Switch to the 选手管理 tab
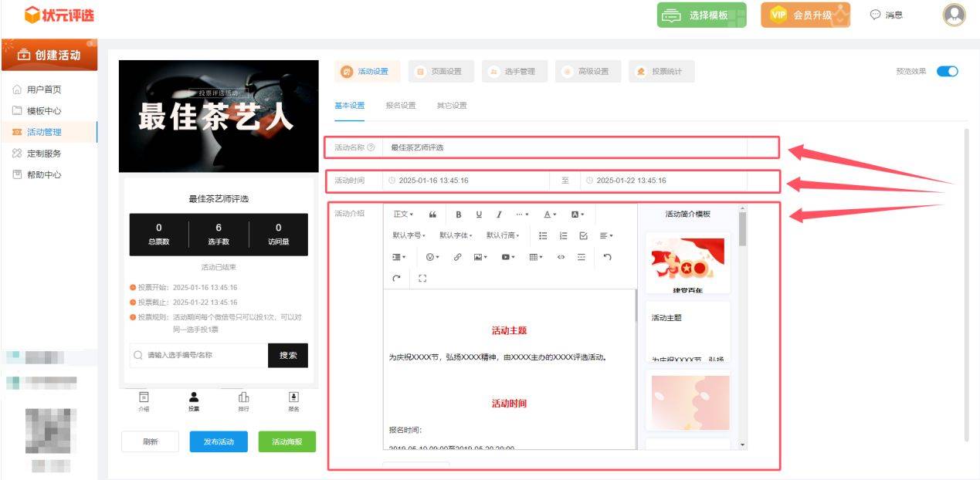 coord(514,72)
